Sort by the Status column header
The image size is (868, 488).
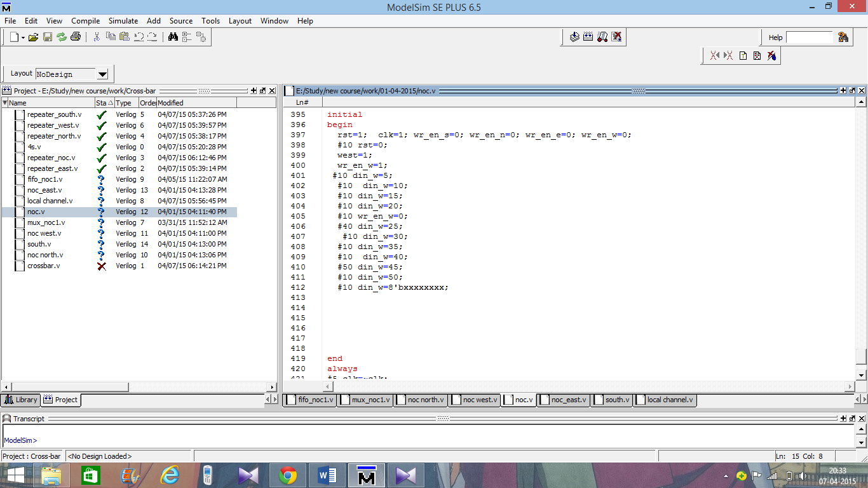pyautogui.click(x=104, y=102)
